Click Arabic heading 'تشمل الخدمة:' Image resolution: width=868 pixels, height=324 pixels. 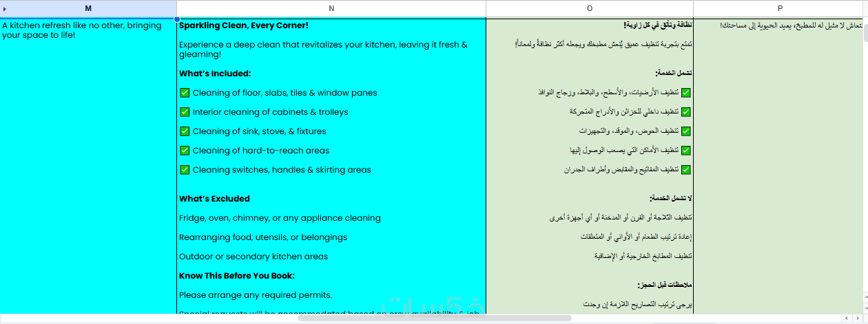[x=674, y=73]
